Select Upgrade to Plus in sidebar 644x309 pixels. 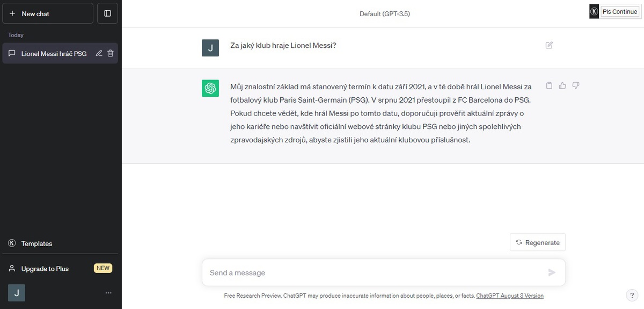pyautogui.click(x=59, y=268)
